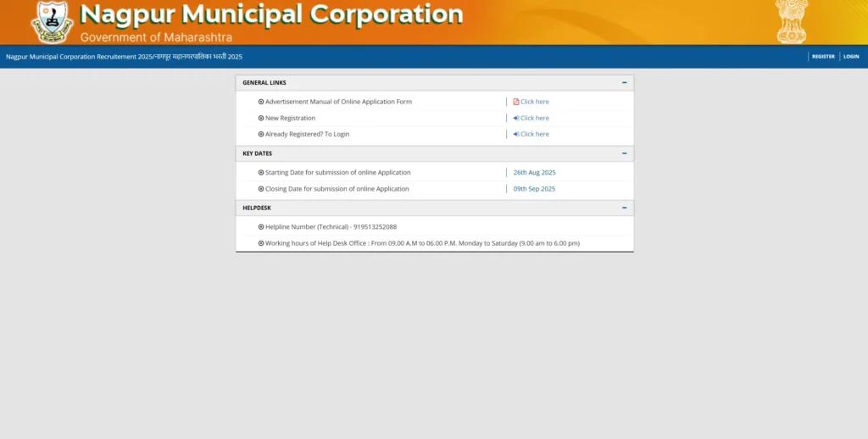Click the Nagpur Municipal Corporation crest logo
This screenshot has width=868, height=439.
tap(53, 22)
